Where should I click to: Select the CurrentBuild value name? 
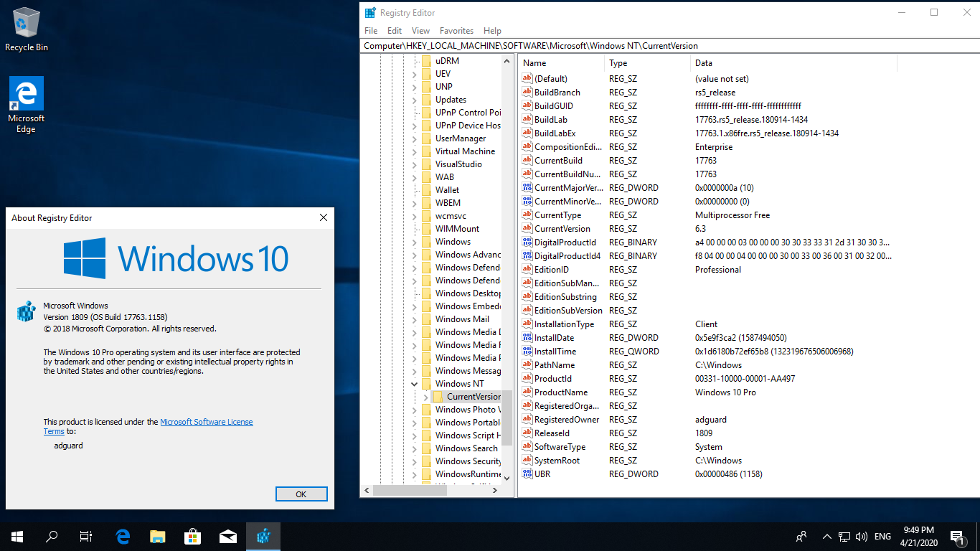[558, 161]
